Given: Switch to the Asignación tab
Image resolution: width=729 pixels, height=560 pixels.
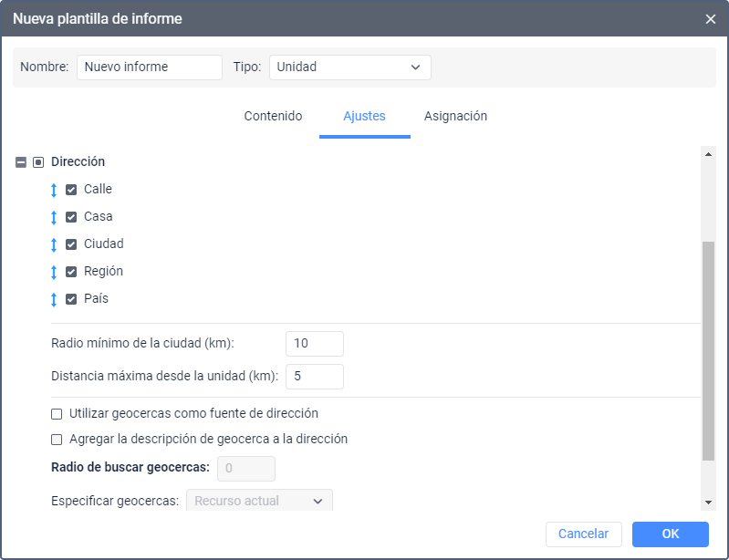Looking at the screenshot, I should point(455,117).
